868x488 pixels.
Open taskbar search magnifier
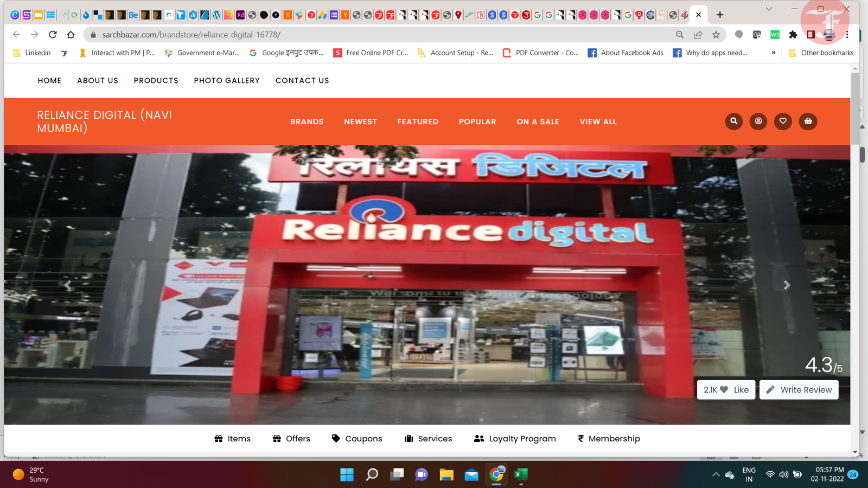[x=372, y=475]
